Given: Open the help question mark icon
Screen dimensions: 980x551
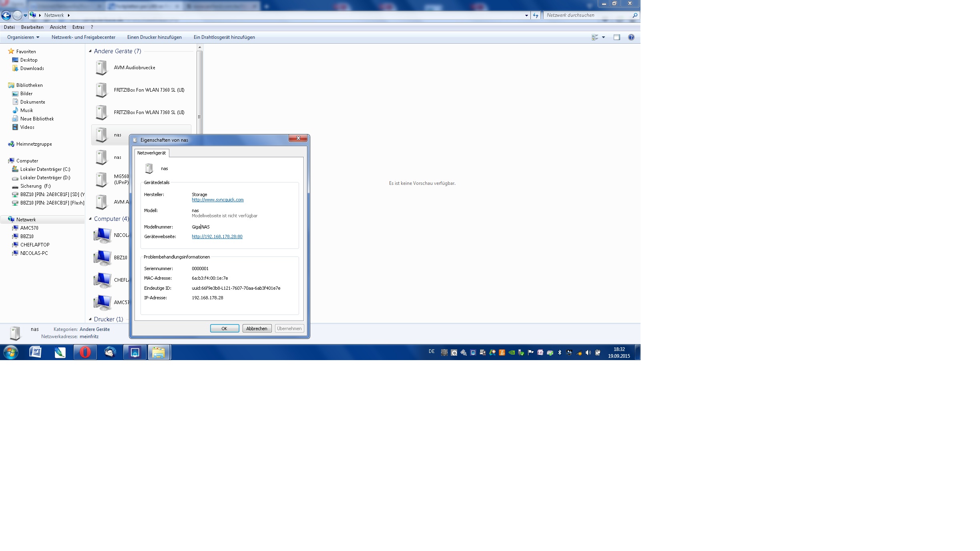Looking at the screenshot, I should [631, 37].
